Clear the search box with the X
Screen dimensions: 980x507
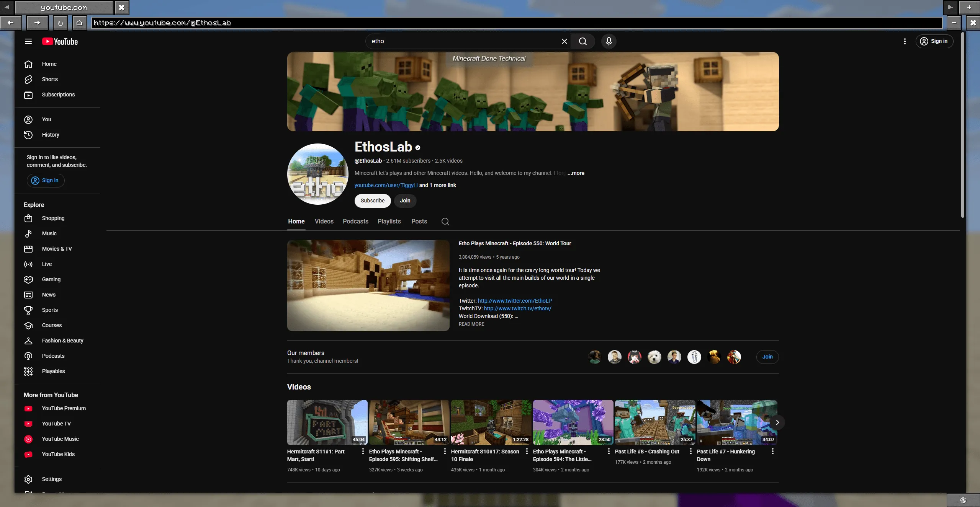564,41
